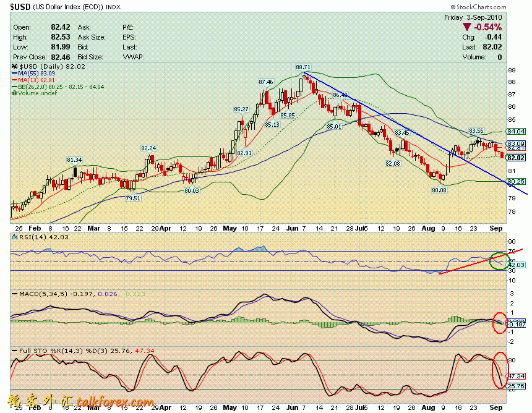Click the red down-triangle change indicator
This screenshot has height=413, width=532.
click(467, 27)
